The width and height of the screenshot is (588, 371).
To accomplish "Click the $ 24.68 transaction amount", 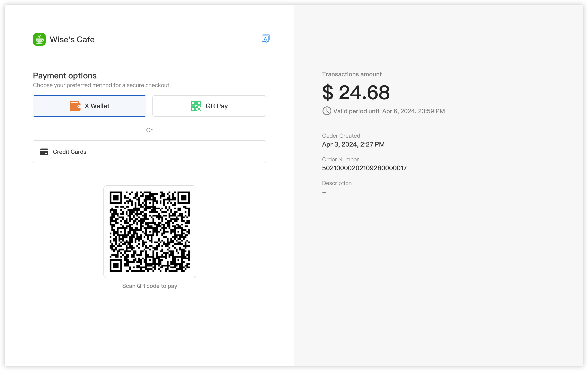I will pos(356,93).
